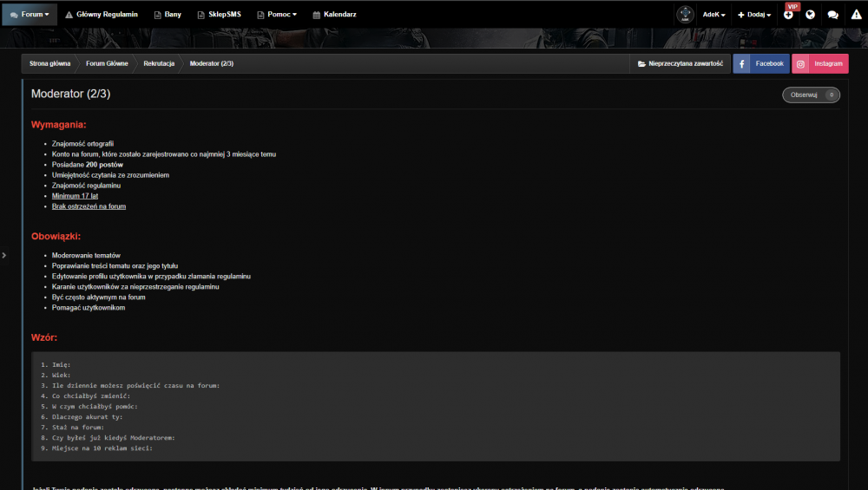Open the Bany menu item
868x490 pixels.
(x=168, y=15)
